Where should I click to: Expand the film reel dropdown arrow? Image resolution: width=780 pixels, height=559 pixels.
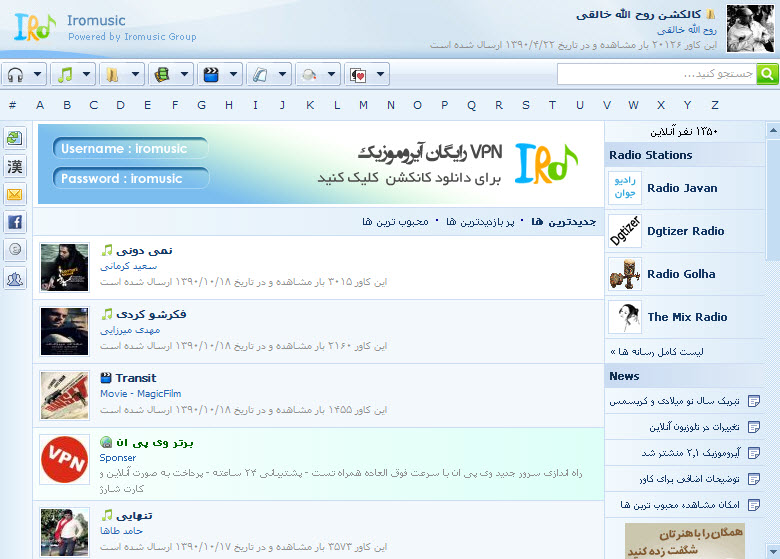[x=185, y=75]
